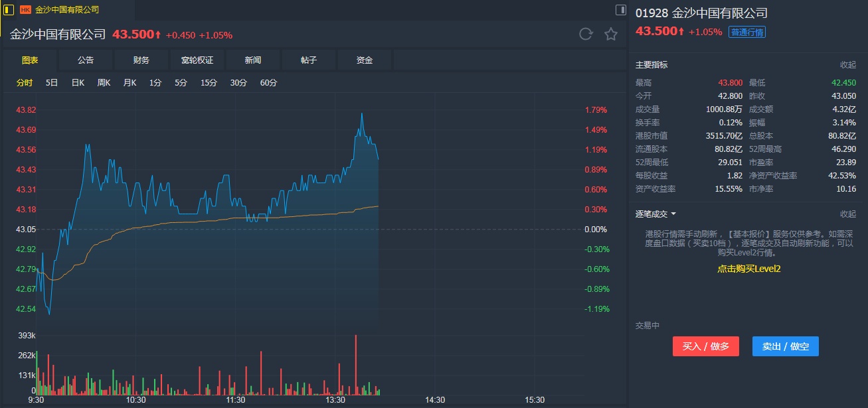
Task: Switch to the 公告 tab
Action: (x=86, y=60)
